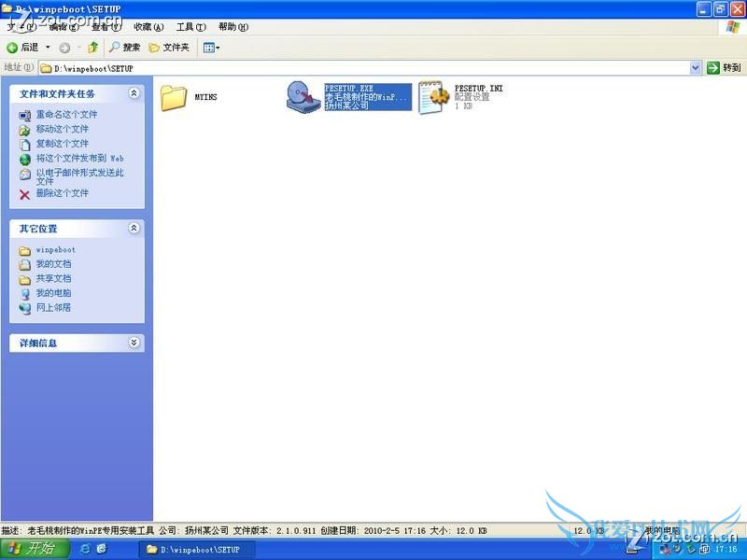Click the address bar showing D:\winpeboot\SETUP
The image size is (747, 560).
(364, 68)
